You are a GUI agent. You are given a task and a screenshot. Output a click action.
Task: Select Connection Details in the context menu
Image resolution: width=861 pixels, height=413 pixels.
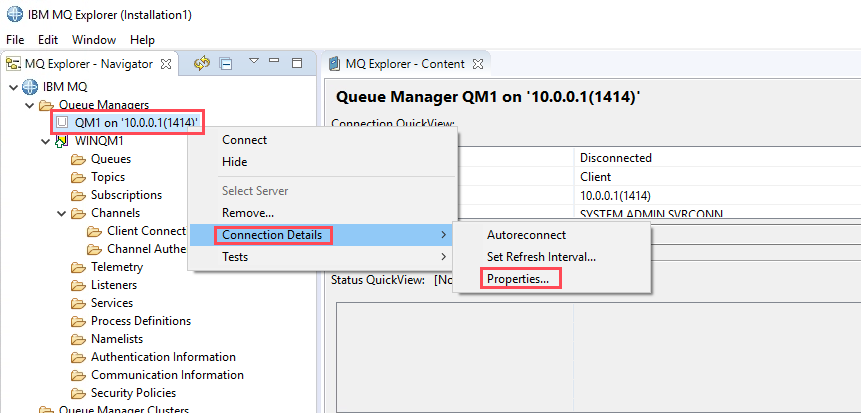click(x=272, y=235)
